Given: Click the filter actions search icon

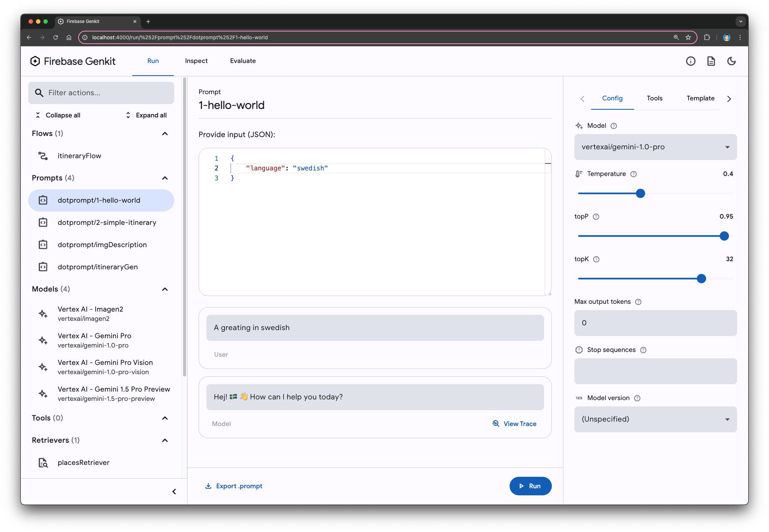Looking at the screenshot, I should (39, 92).
